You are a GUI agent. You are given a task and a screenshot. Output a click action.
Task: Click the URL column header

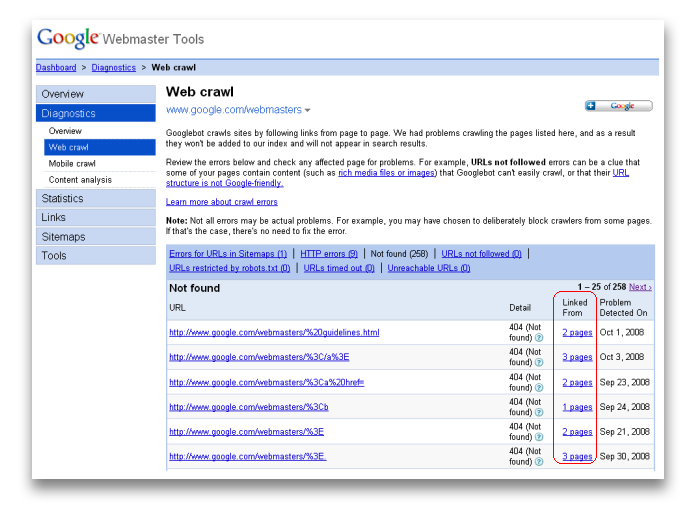(177, 308)
